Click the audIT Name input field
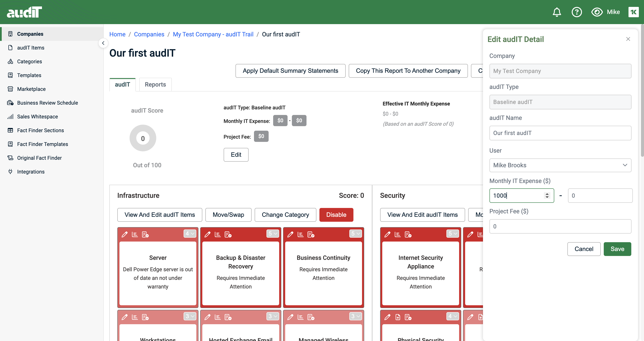 point(560,133)
